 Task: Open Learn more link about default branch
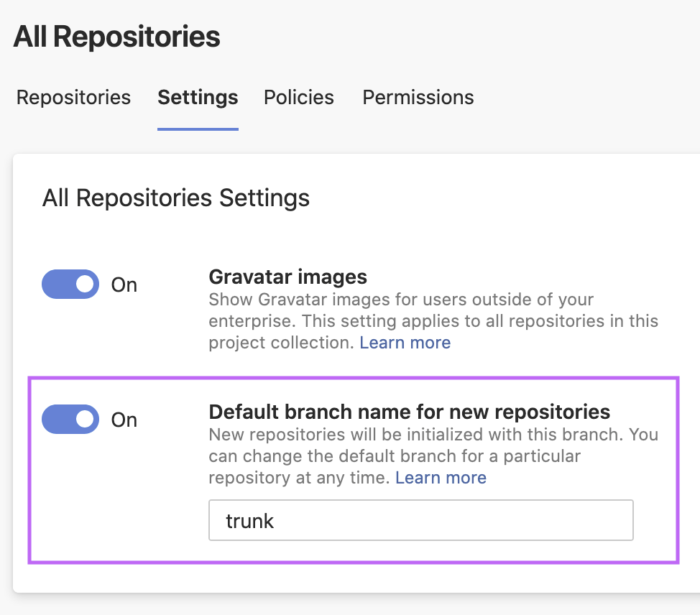click(441, 478)
